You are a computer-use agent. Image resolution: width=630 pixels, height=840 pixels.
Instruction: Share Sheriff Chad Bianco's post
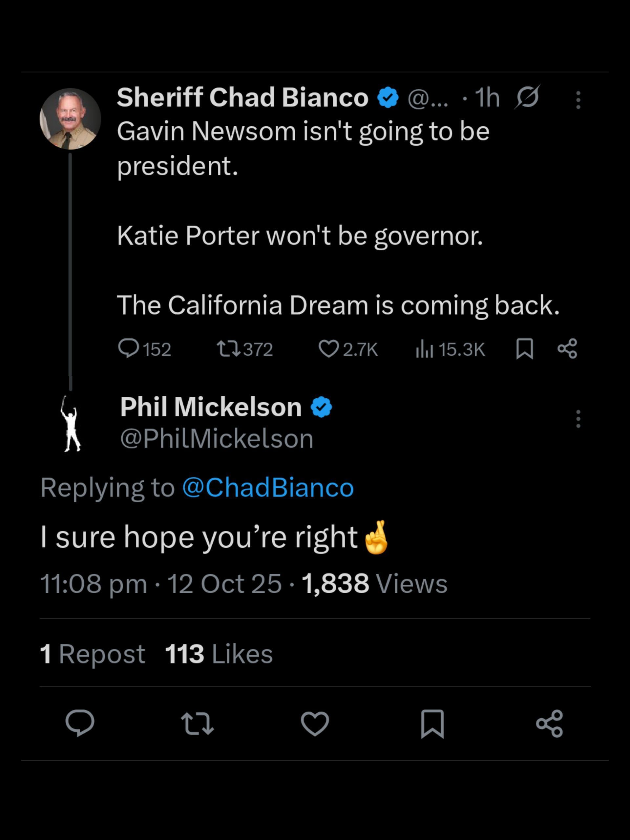click(567, 348)
